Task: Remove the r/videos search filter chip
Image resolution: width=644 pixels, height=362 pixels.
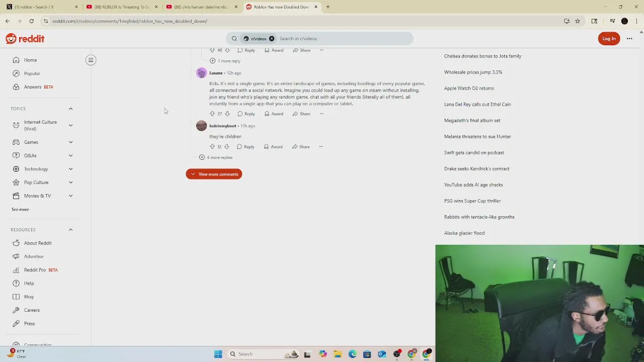Action: (x=272, y=39)
